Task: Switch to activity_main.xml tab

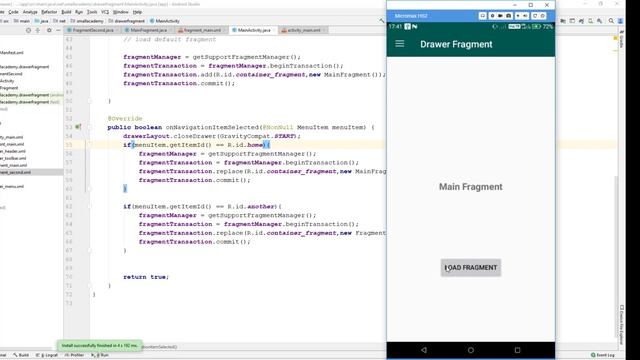Action: point(304,30)
